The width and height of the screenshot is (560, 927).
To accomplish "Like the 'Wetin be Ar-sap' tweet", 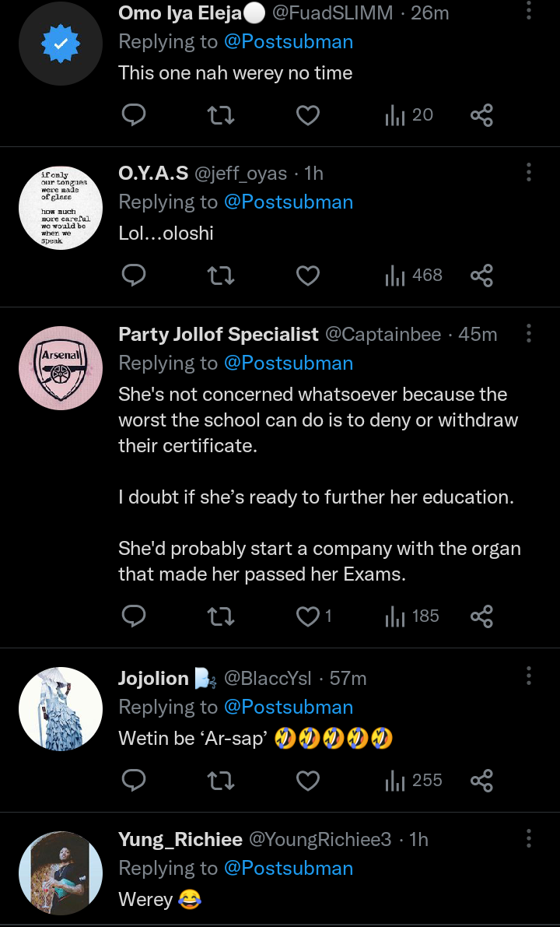I will [x=309, y=781].
